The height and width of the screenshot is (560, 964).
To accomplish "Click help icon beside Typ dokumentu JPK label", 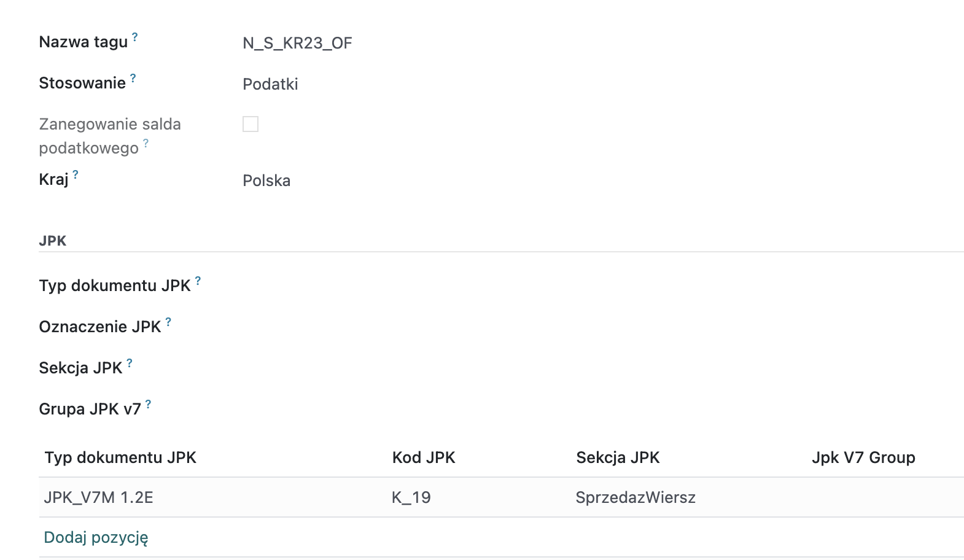I will click(198, 281).
